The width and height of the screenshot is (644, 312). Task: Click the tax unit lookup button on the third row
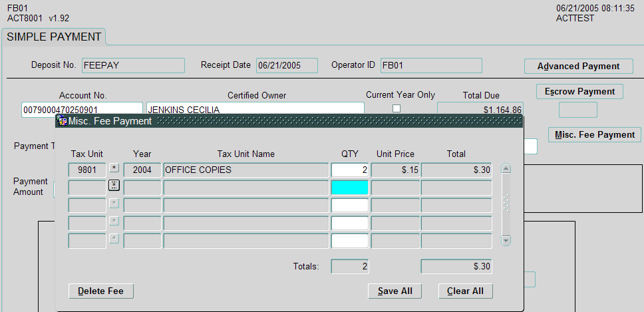114,203
